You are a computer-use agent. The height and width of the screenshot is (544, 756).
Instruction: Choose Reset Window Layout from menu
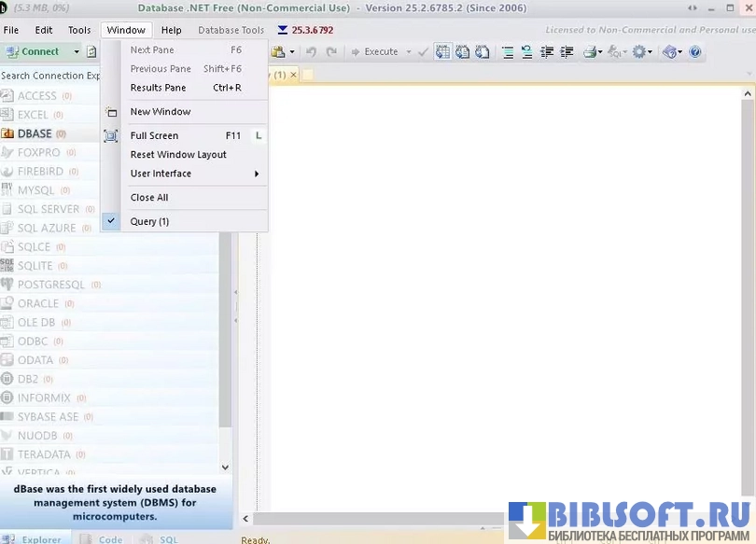point(178,155)
